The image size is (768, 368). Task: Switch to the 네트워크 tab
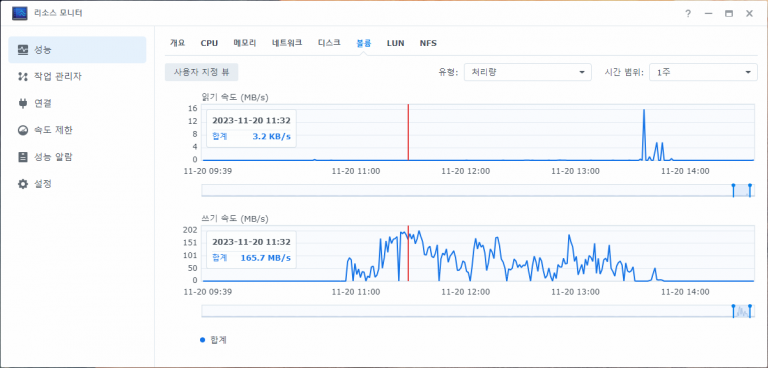287,43
